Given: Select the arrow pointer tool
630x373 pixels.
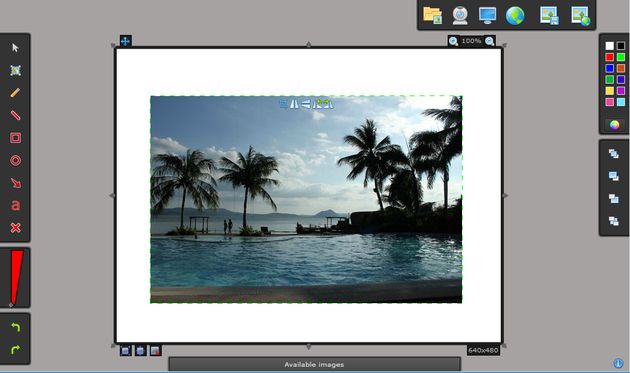Looking at the screenshot, I should [15, 48].
